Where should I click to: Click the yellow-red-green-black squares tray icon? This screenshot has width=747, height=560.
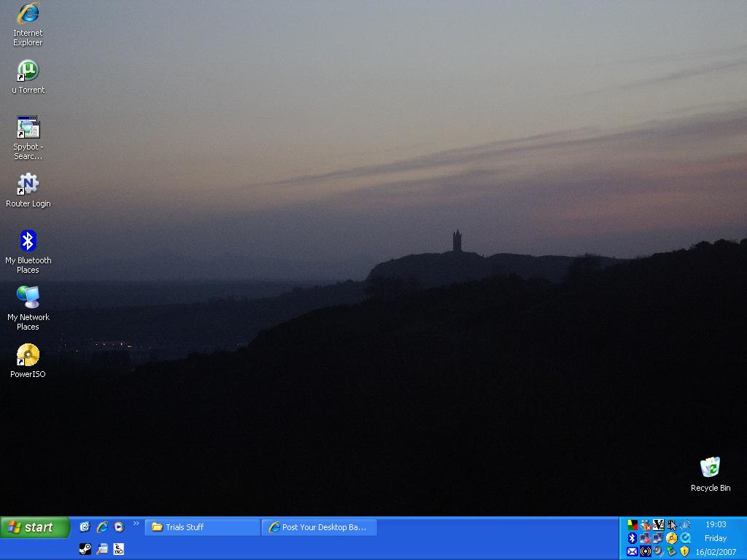(x=632, y=525)
